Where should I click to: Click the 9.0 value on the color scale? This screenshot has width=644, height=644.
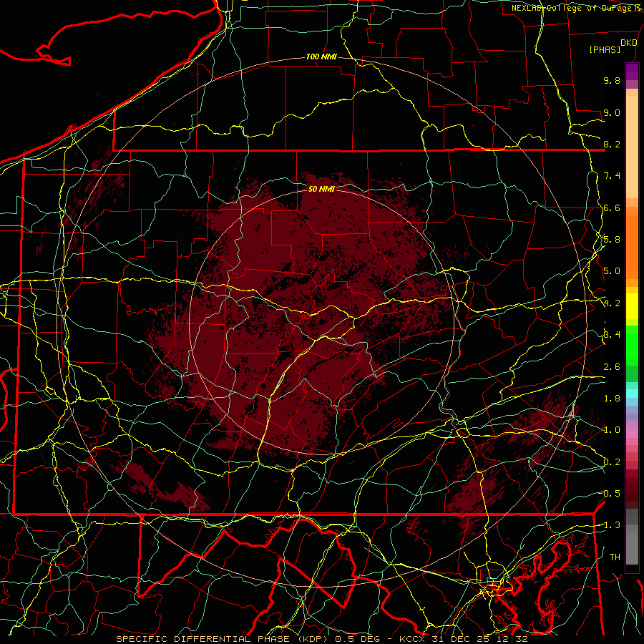tap(612, 112)
